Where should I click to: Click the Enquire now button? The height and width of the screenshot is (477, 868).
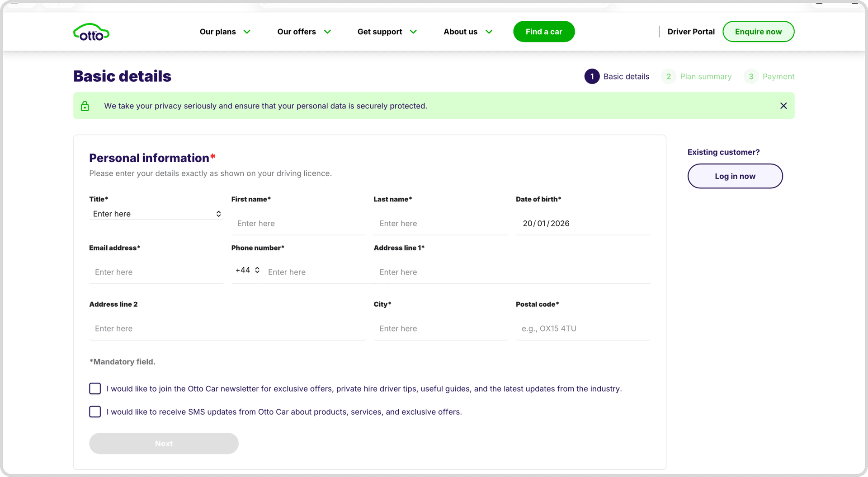[x=758, y=32]
